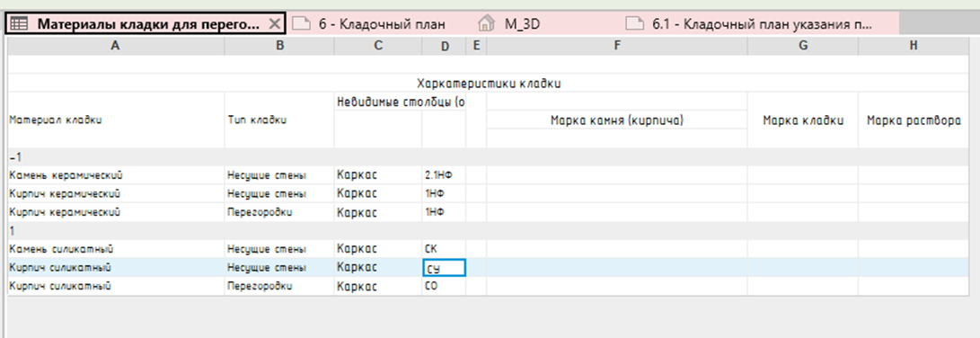This screenshot has width=980, height=338.
Task: Click Несущие стены in the Камень силикатный row
Action: (x=279, y=248)
